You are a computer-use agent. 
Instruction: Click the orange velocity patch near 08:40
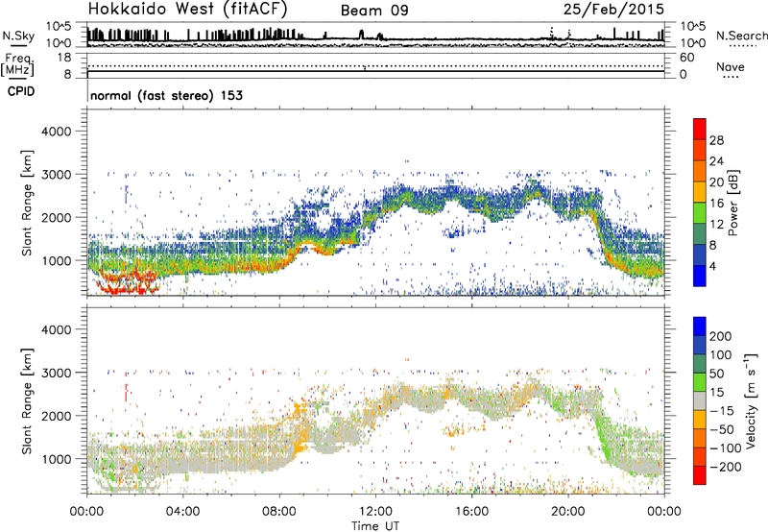click(301, 427)
